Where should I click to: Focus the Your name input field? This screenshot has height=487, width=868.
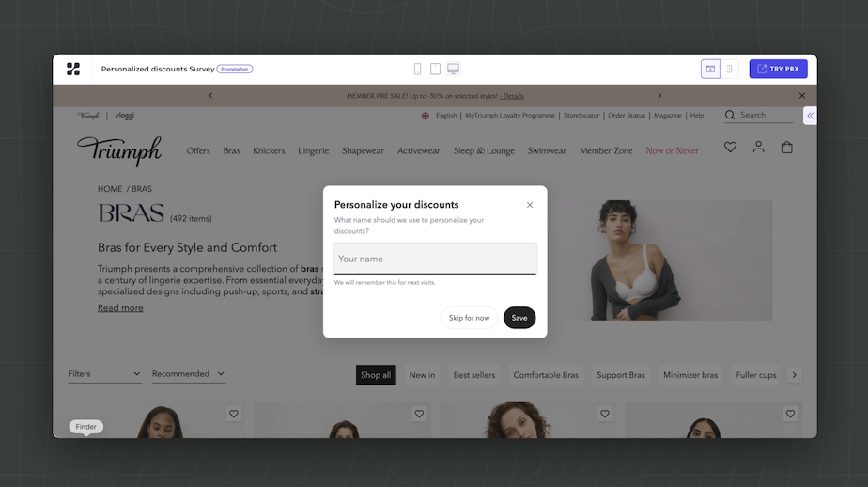point(435,259)
